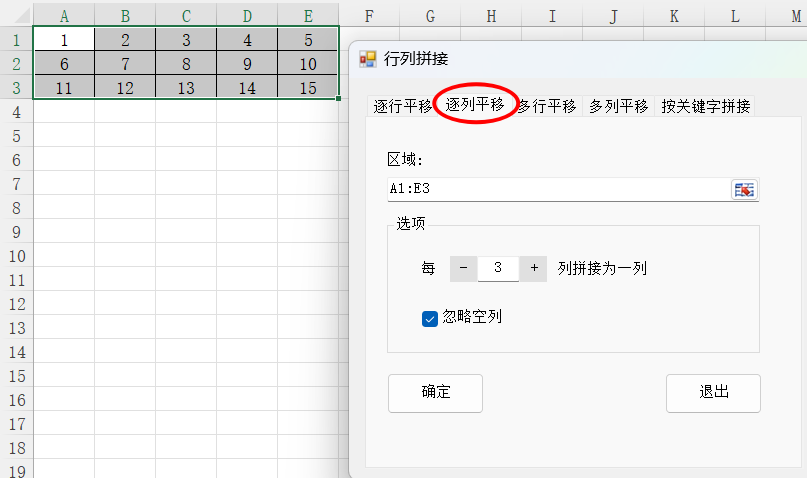Select row 1 header
This screenshot has height=478, width=807.
(16, 40)
